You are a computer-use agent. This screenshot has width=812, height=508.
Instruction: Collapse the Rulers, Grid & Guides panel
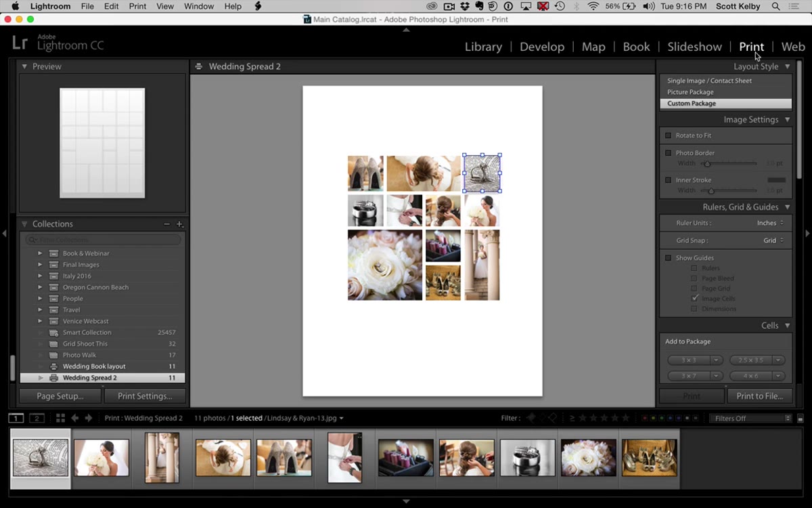[x=788, y=207]
